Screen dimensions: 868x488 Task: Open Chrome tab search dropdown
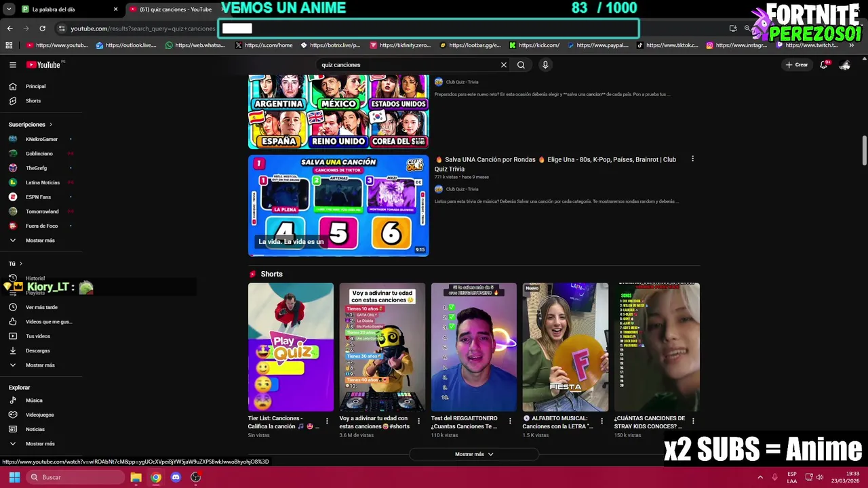tap(9, 9)
